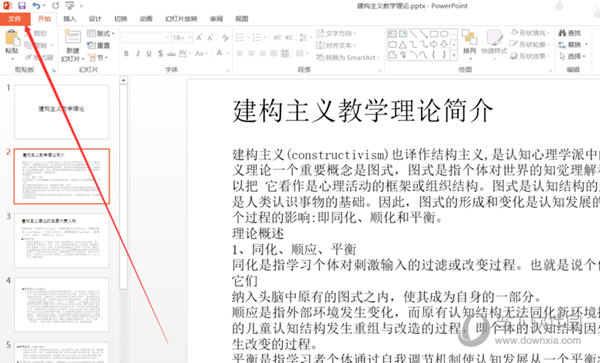Image resolution: width=600 pixels, height=363 pixels.
Task: Toggle Bold formatting
Action: click(126, 54)
